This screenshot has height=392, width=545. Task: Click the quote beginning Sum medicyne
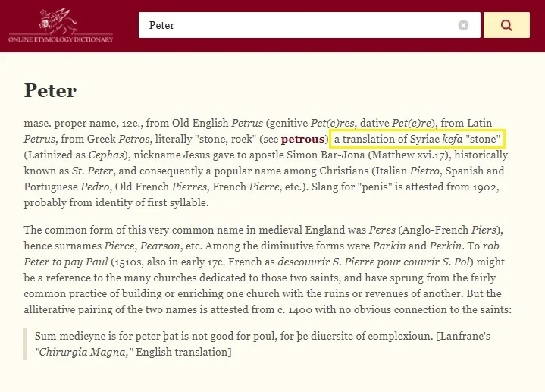pyautogui.click(x=262, y=344)
